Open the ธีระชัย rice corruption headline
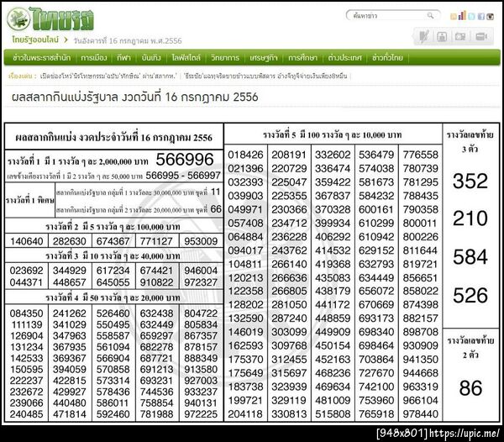The image size is (504, 442). (x=265, y=76)
